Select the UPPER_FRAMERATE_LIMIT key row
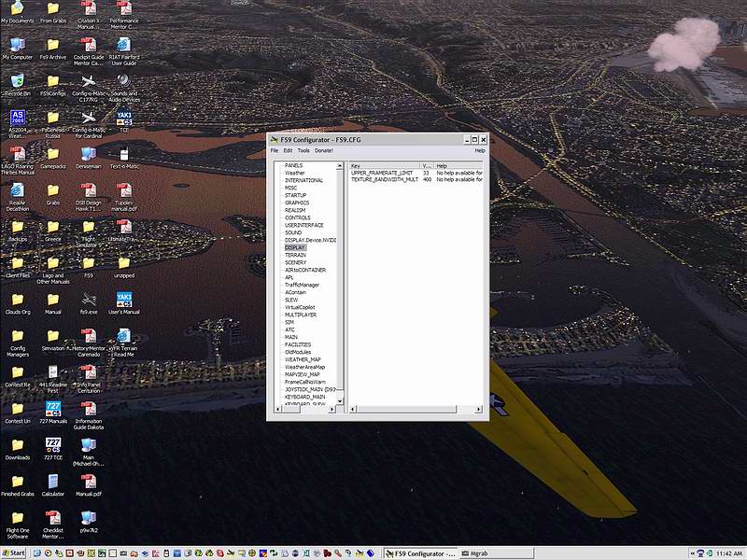This screenshot has height=560, width=747. coord(383,173)
